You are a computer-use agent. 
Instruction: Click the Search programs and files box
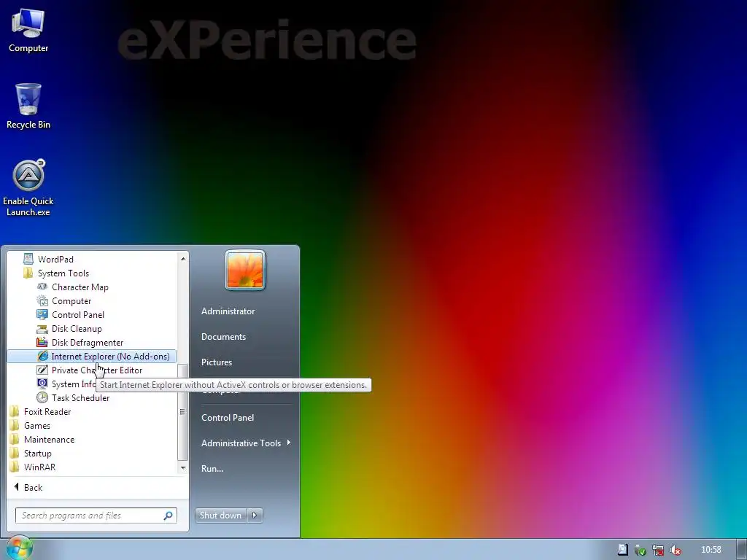[96, 516]
